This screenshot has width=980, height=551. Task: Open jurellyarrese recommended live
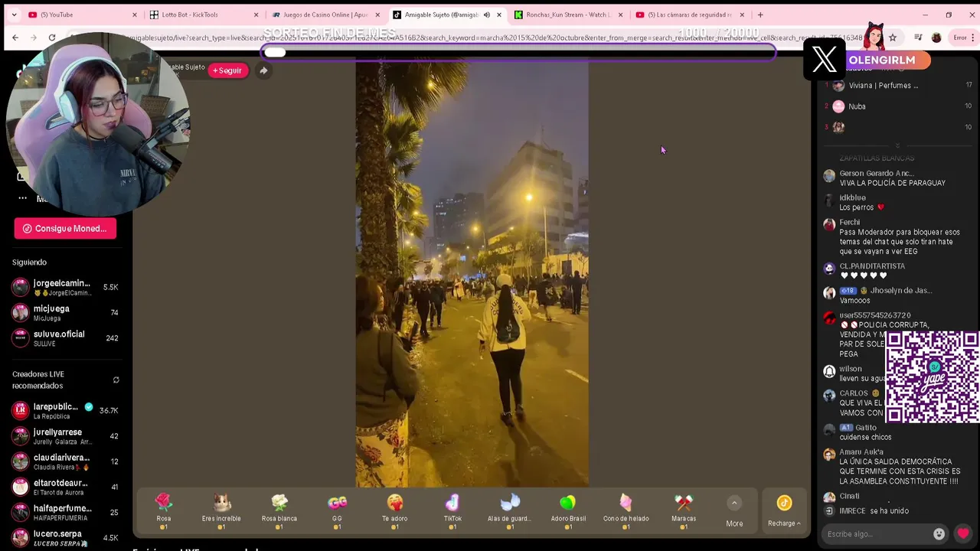65,435
